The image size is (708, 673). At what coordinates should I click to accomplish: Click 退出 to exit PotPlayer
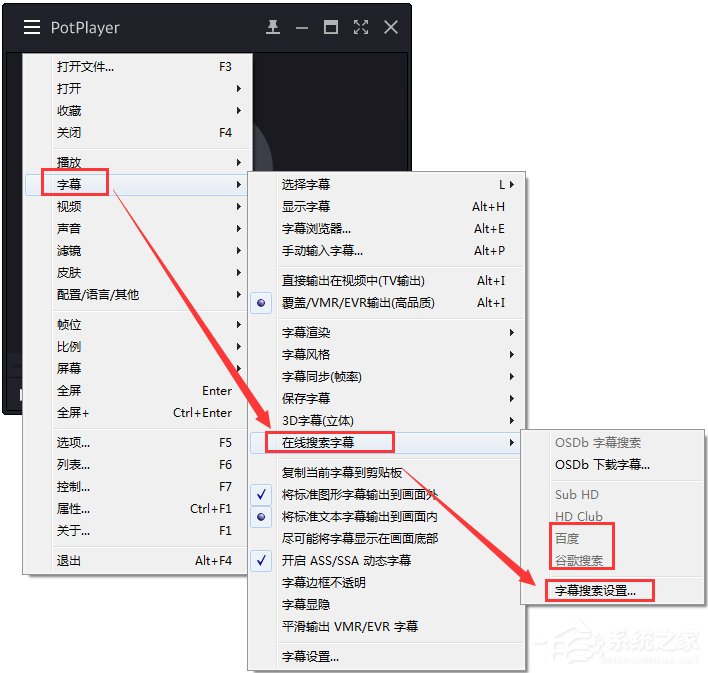point(136,561)
